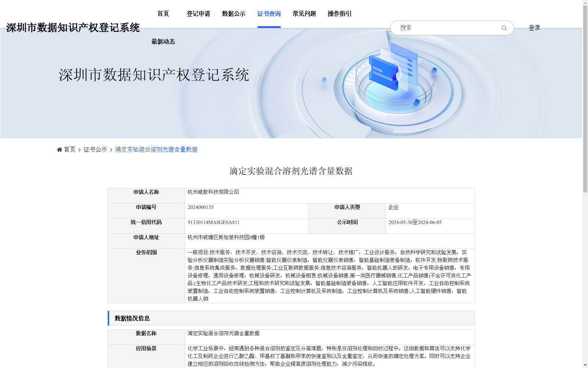Screen dimensions: 588x368
Task: Click the 申请人名称 label cell
Action: tap(146, 196)
